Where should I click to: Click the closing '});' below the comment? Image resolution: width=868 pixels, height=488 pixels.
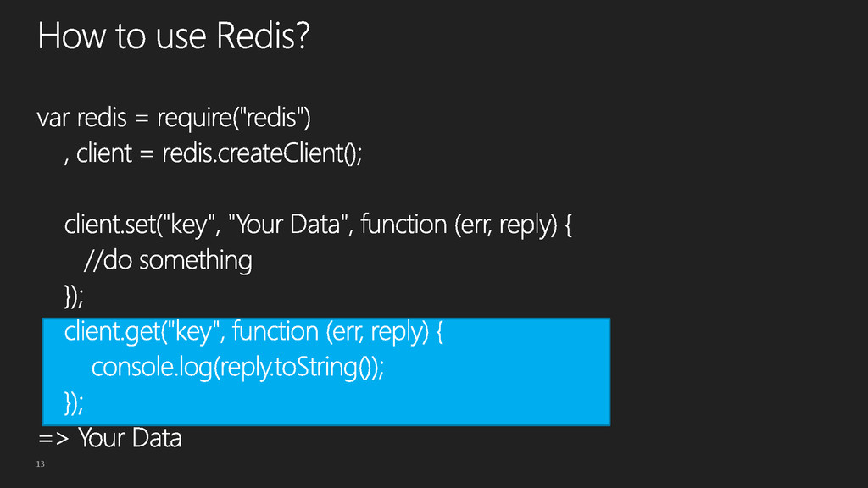pyautogui.click(x=74, y=296)
